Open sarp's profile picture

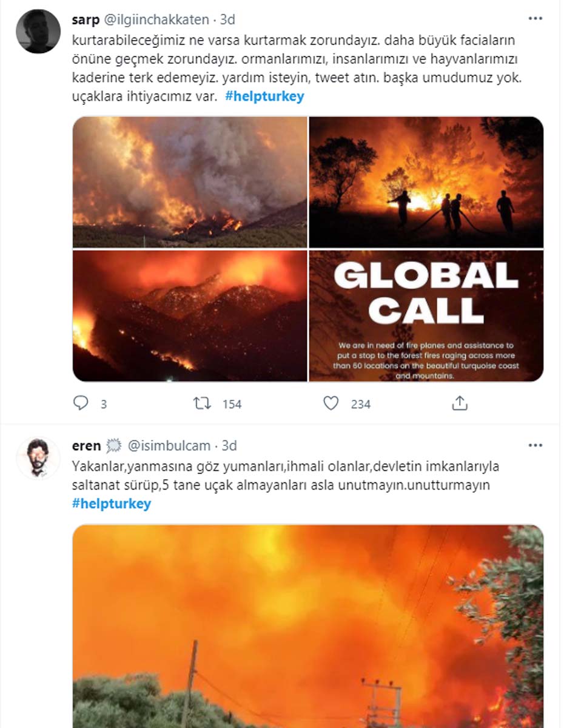[x=38, y=32]
